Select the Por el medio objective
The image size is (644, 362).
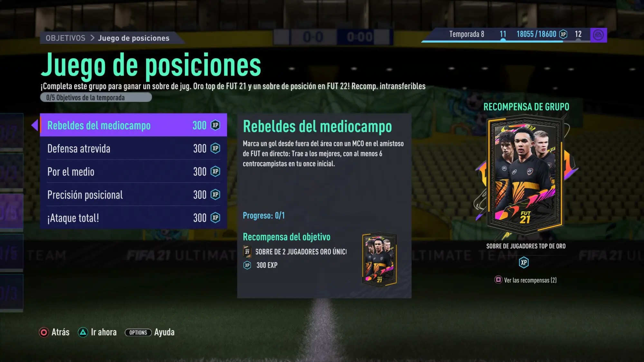133,172
